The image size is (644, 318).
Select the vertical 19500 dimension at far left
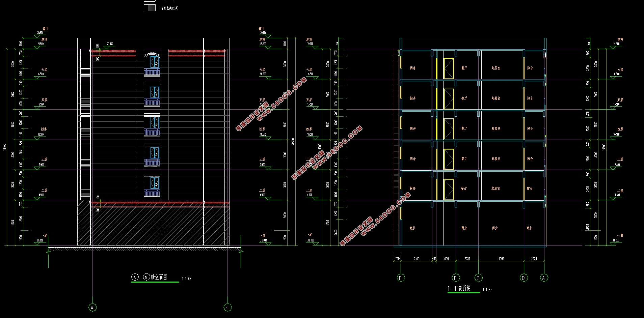[5, 147]
